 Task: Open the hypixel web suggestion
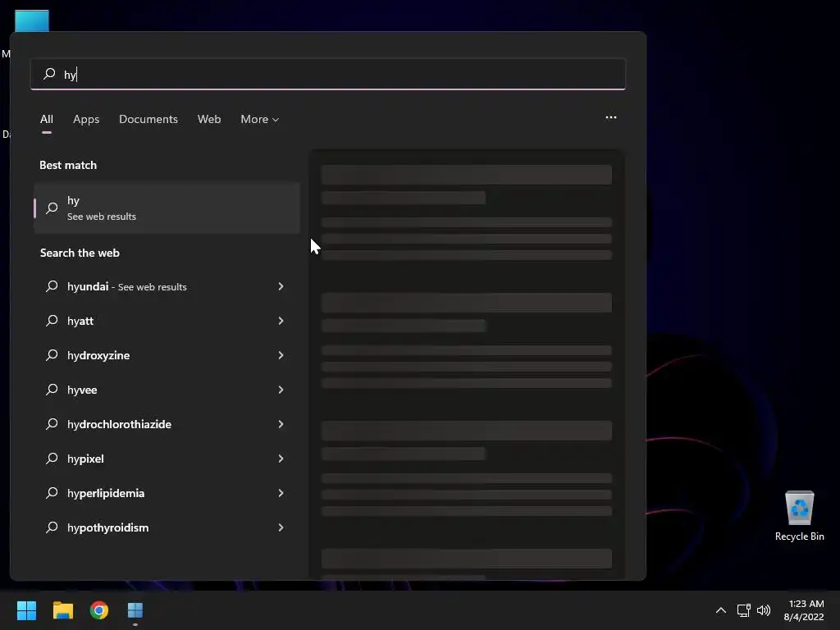[x=167, y=459]
